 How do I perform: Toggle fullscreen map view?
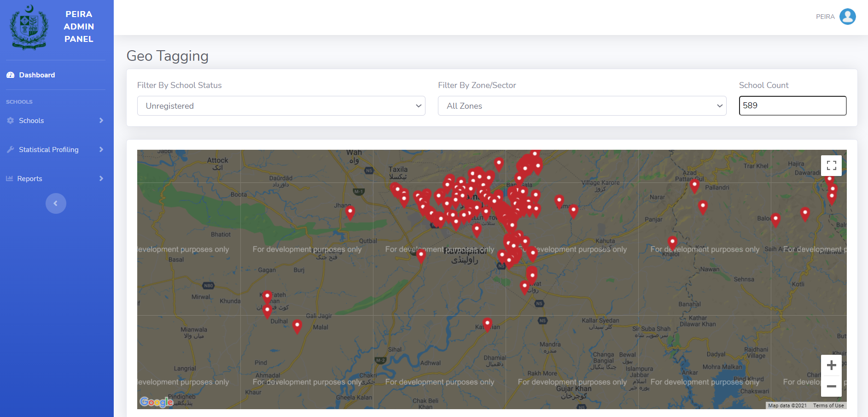831,165
